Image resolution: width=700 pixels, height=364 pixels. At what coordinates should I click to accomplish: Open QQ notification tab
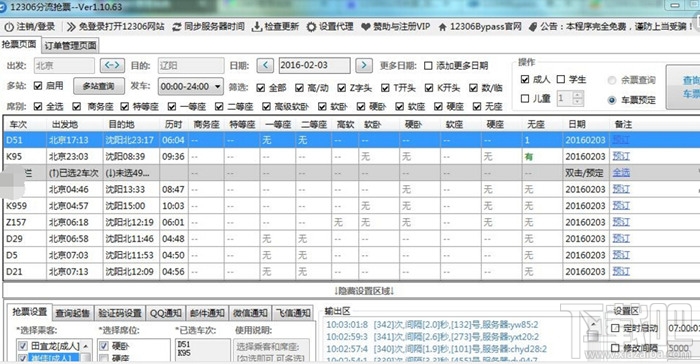pyautogui.click(x=165, y=314)
